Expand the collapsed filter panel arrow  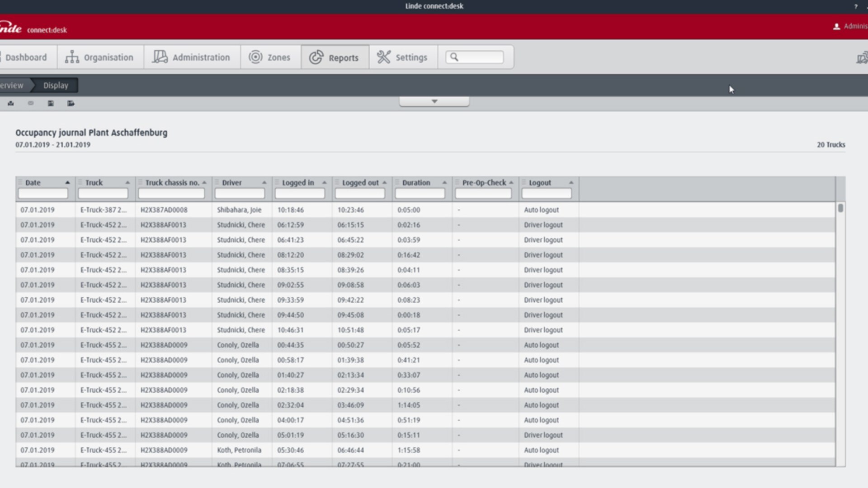point(434,102)
